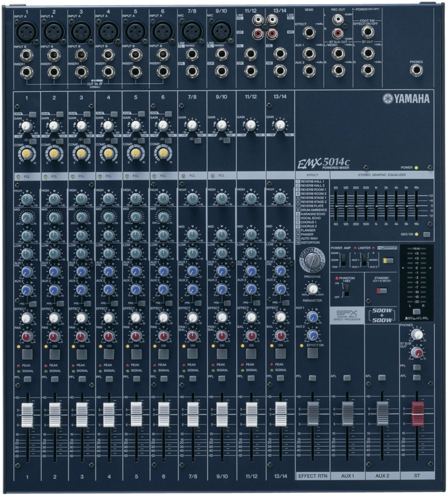This screenshot has height=497, width=448.
Task: Click the PHONES jack at top right
Action: point(416,70)
